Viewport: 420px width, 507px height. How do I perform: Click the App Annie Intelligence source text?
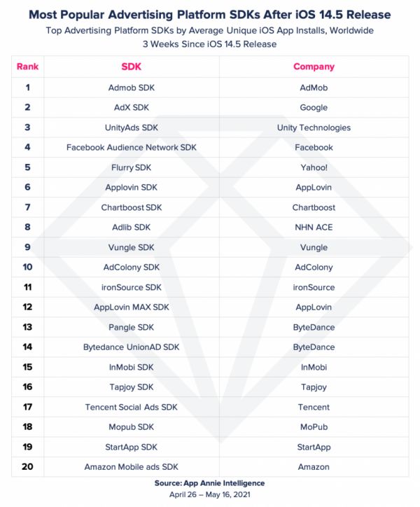coord(209,483)
